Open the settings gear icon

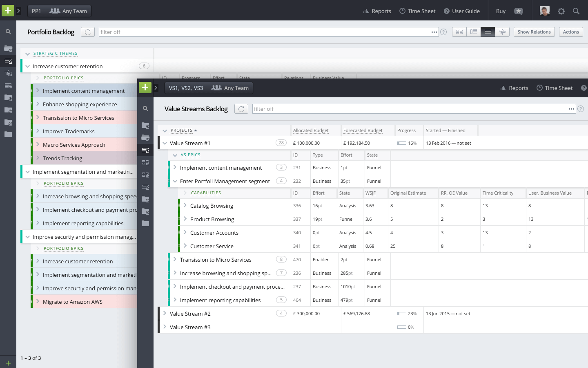click(561, 11)
